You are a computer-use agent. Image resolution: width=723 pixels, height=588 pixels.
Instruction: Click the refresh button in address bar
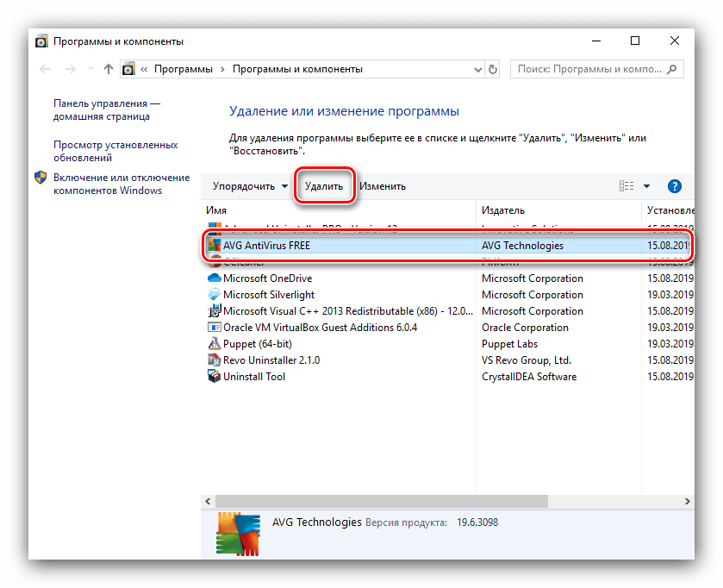(x=493, y=69)
